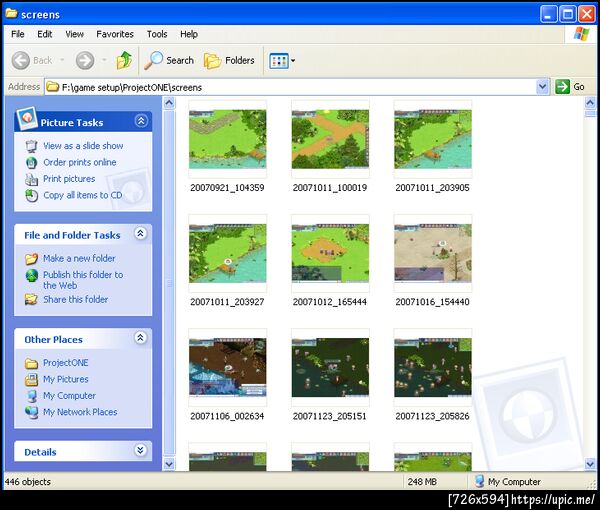600x510 pixels.
Task: Click the My Pictures folder icon
Action: (31, 379)
